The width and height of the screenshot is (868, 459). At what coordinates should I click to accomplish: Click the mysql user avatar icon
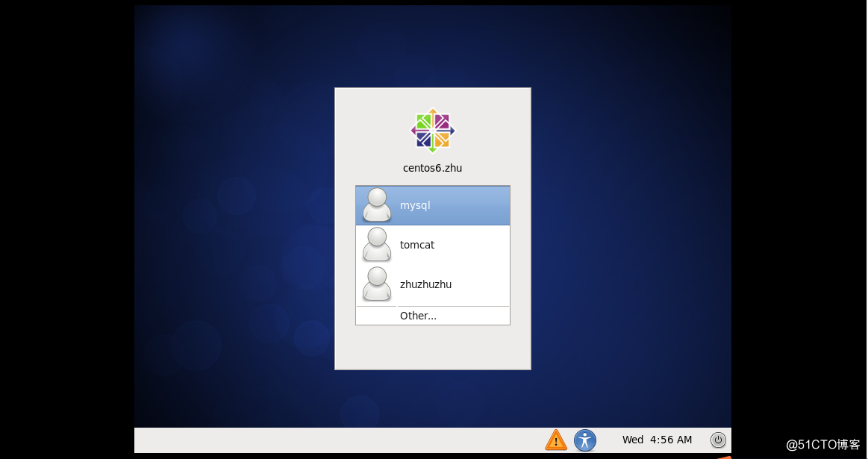[376, 204]
